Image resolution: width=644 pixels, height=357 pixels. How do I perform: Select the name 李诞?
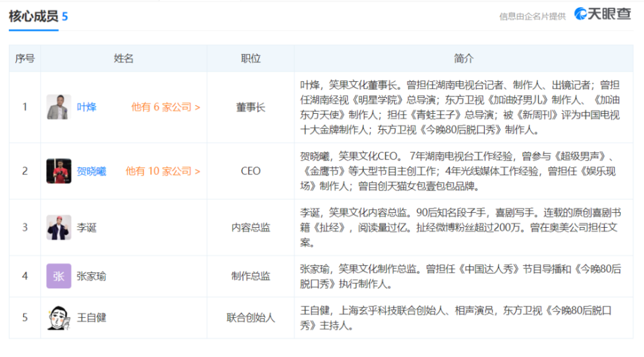[87, 228]
